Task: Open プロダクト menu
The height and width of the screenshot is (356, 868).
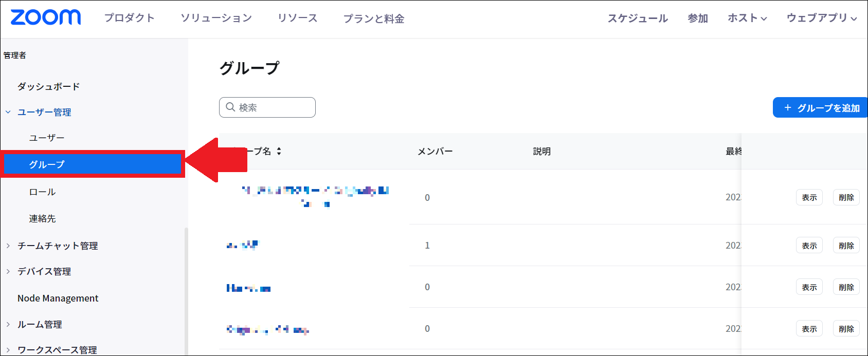Action: (130, 18)
